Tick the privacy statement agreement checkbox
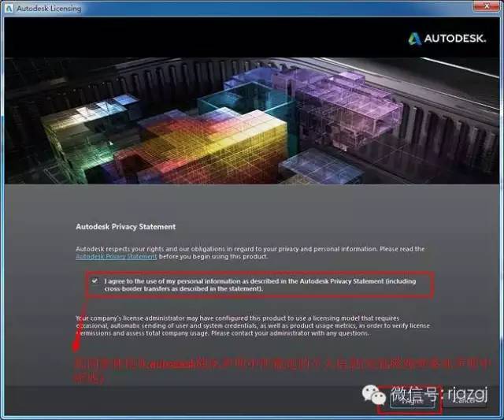504x420 pixels. [94, 281]
